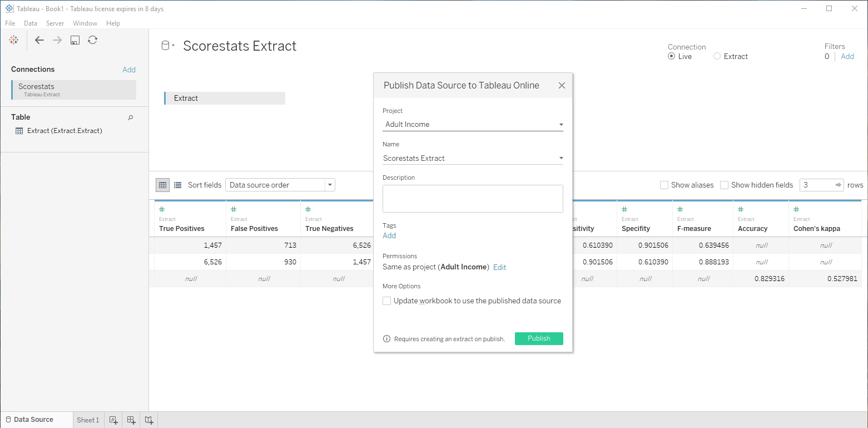Expand the data source title dropdown arrow

(x=173, y=46)
